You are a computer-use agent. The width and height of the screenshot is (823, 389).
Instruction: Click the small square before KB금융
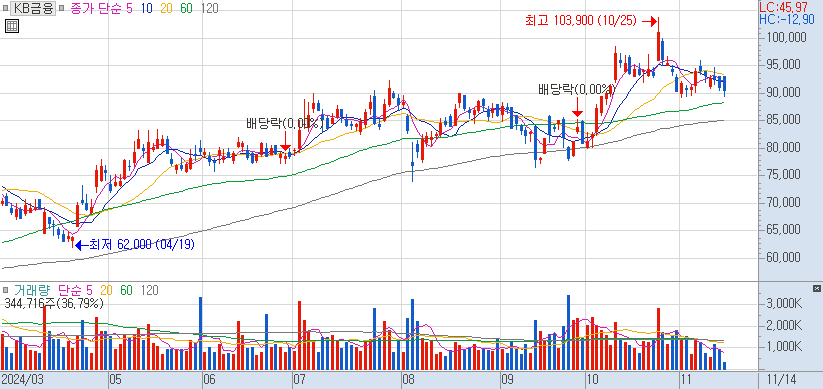point(5,8)
